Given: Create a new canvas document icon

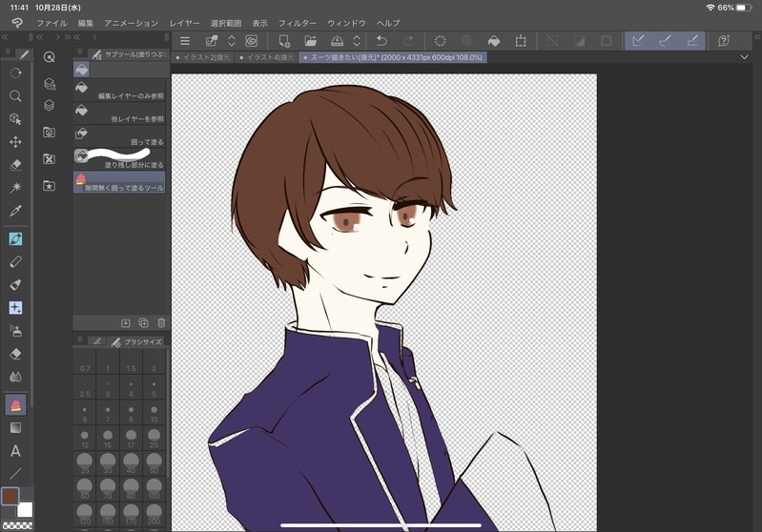Looking at the screenshot, I should [284, 41].
